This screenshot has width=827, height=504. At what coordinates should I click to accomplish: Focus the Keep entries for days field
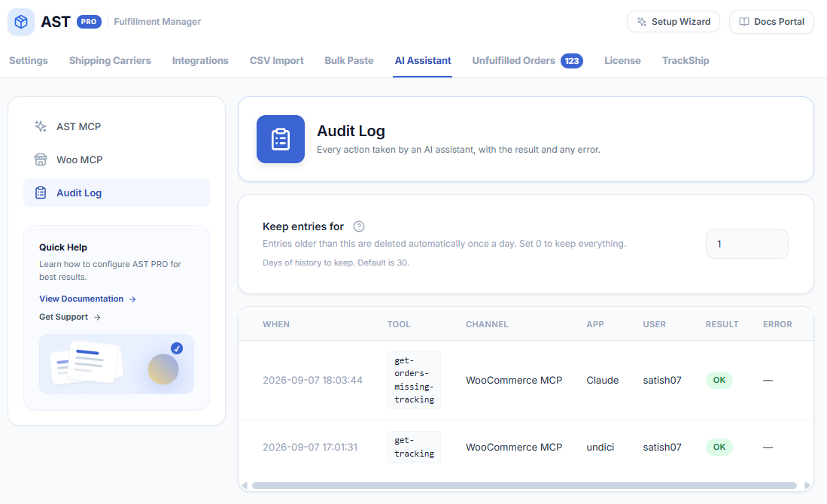click(746, 244)
